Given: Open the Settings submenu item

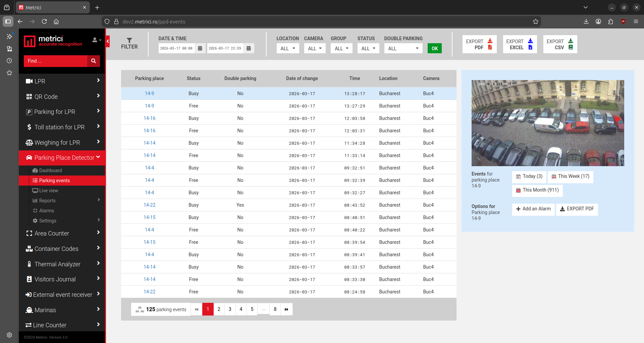Looking at the screenshot, I should [48, 221].
